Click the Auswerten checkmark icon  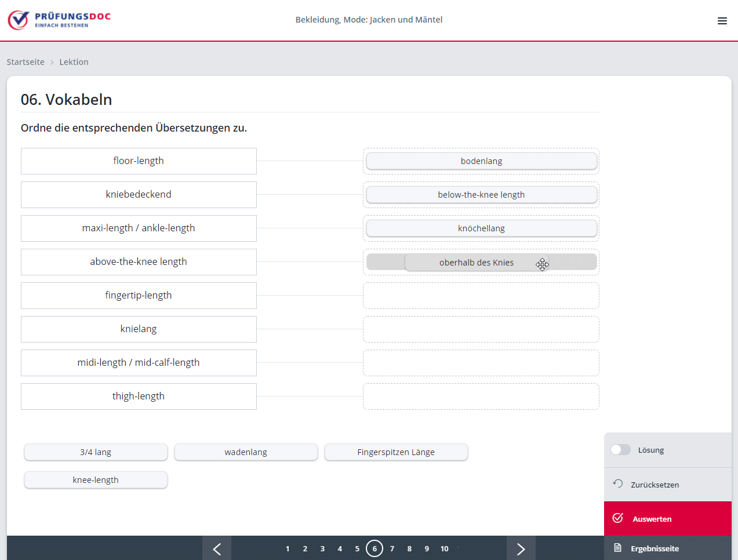618,518
